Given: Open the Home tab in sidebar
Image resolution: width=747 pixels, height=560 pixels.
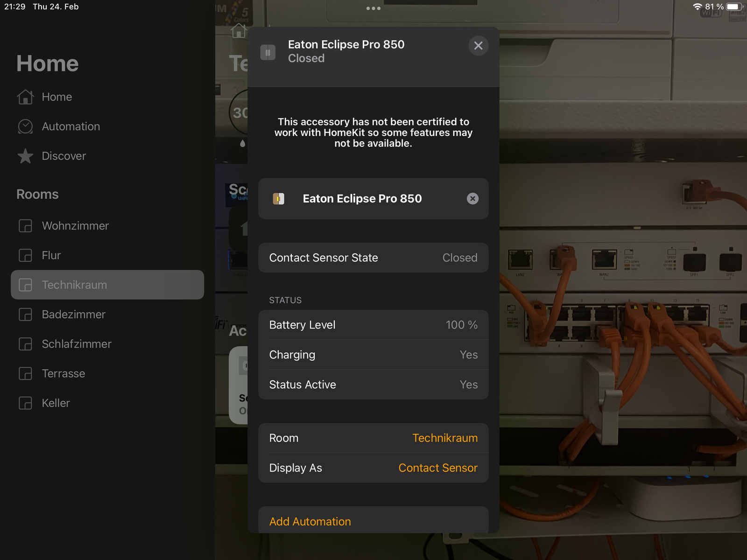Looking at the screenshot, I should [56, 97].
